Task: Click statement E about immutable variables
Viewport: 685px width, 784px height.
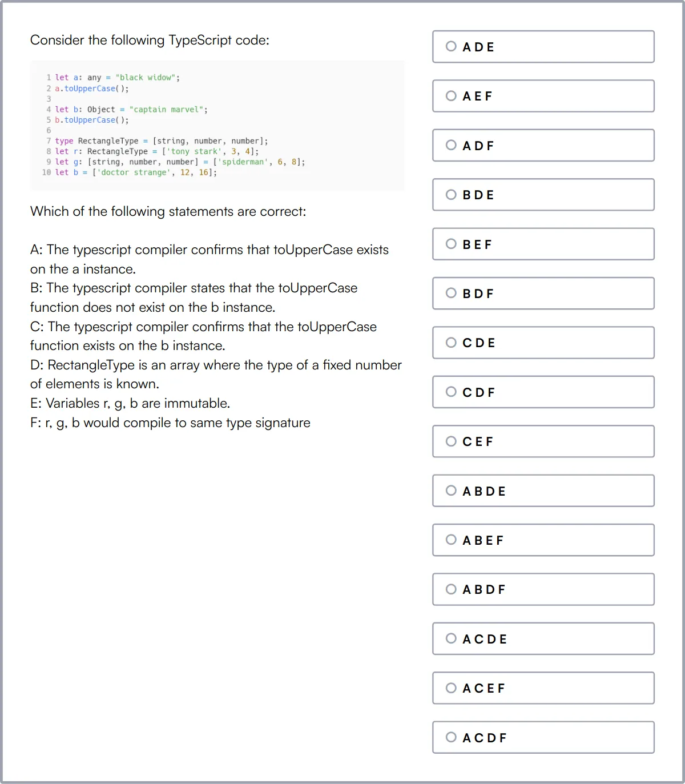Action: (130, 403)
